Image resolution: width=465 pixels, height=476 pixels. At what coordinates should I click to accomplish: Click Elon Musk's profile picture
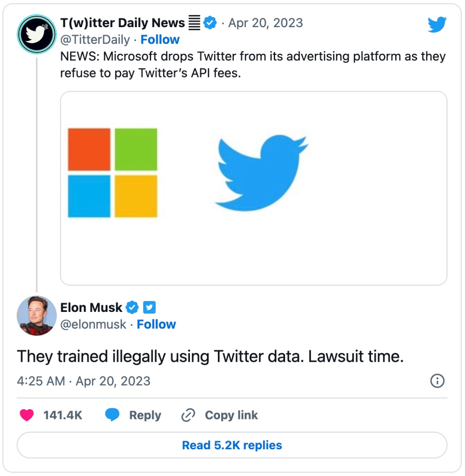tap(37, 315)
